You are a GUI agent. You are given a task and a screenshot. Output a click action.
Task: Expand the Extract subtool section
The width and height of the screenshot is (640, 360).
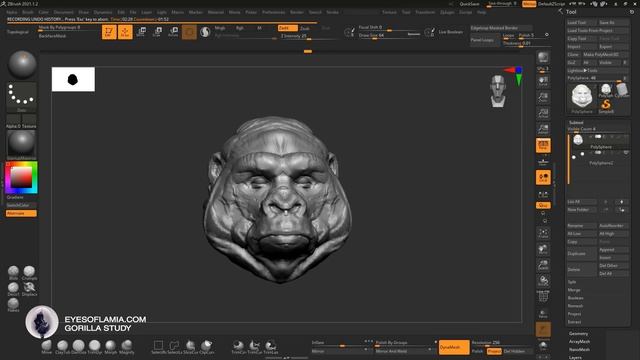coord(574,322)
